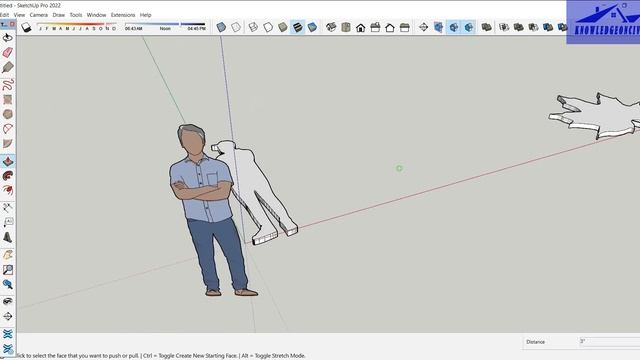
Task: Switch to Hidden Line style
Action: (x=268, y=27)
